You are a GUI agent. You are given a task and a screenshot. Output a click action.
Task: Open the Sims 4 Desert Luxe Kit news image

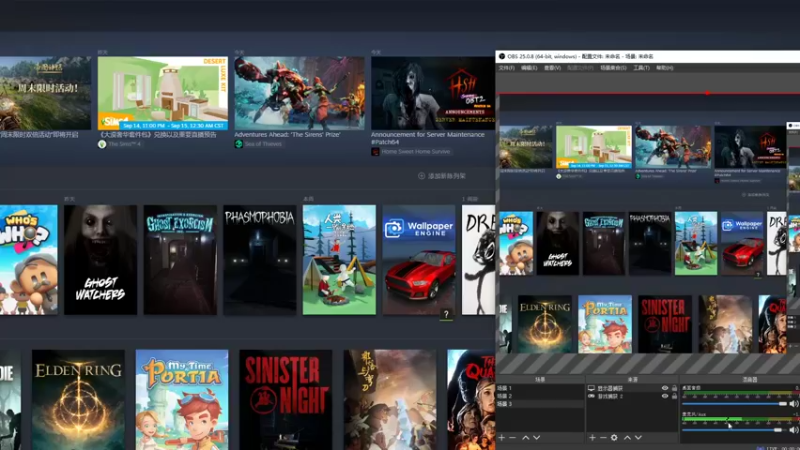pyautogui.click(x=163, y=93)
